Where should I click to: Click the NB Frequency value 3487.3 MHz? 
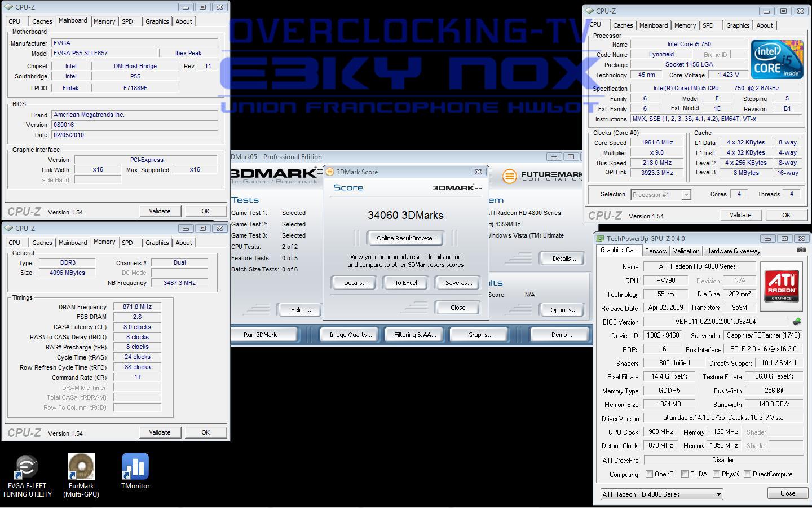[x=179, y=283]
